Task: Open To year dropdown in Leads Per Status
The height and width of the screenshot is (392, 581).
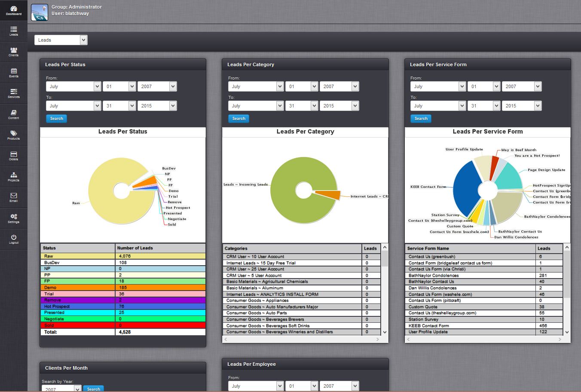Action: (157, 106)
